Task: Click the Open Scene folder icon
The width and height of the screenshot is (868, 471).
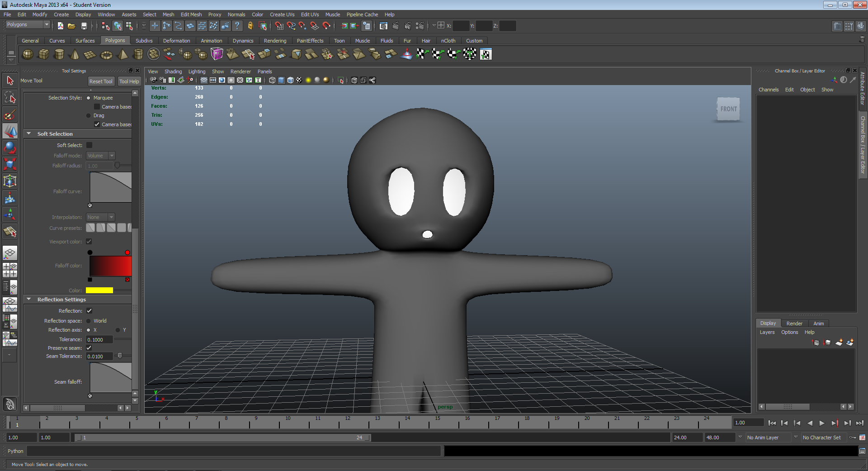Action: point(71,26)
